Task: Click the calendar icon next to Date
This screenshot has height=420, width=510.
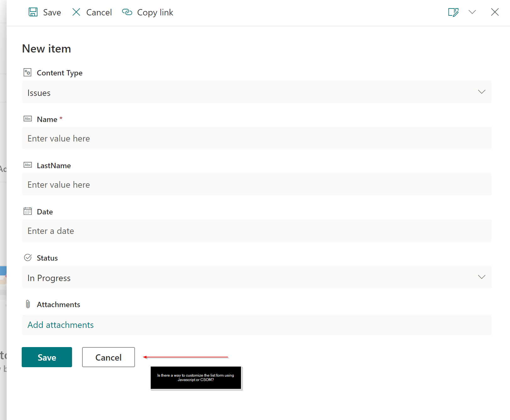Action: click(27, 211)
